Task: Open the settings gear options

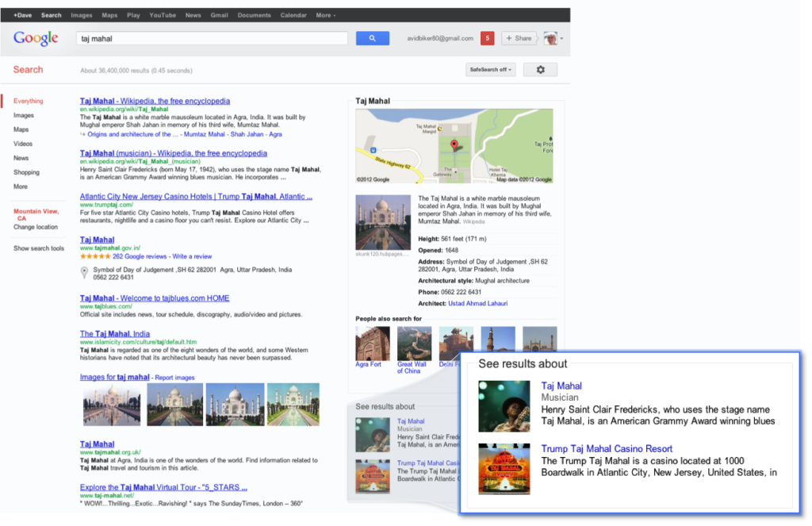Action: [x=540, y=70]
